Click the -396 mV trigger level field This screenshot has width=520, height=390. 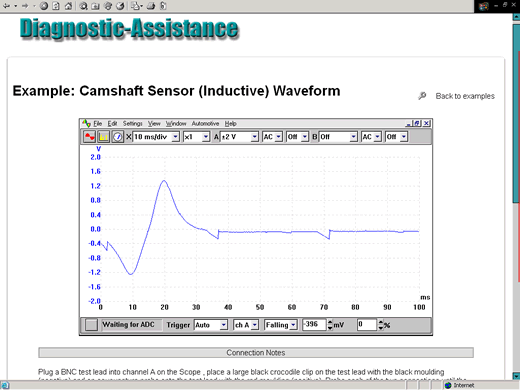[x=314, y=325]
